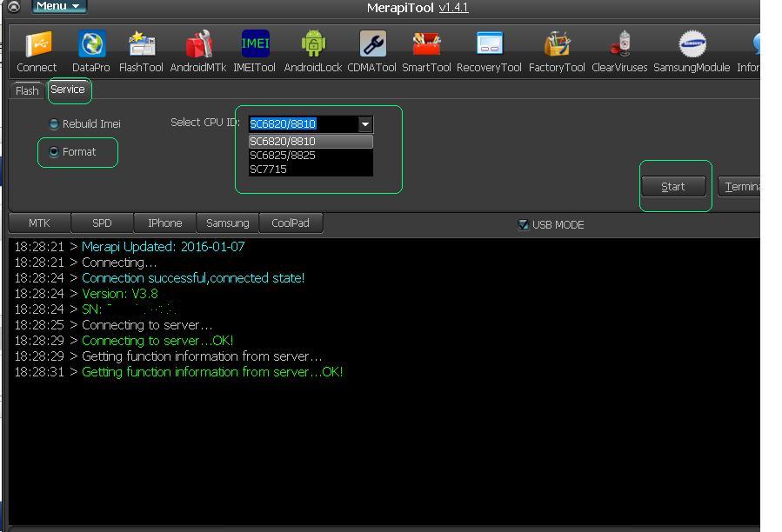The height and width of the screenshot is (532, 782).
Task: Choose SC6825/8825 from the CPU list
Action: [x=311, y=156]
